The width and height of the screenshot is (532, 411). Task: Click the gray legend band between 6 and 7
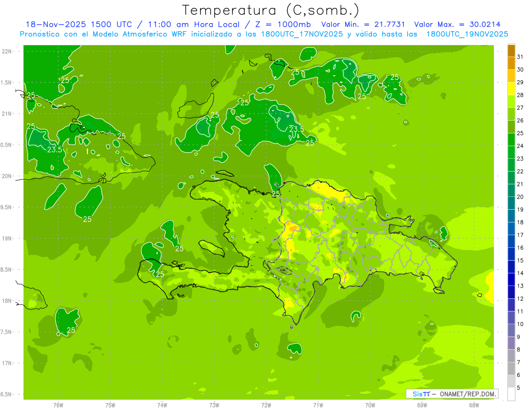(x=511, y=368)
